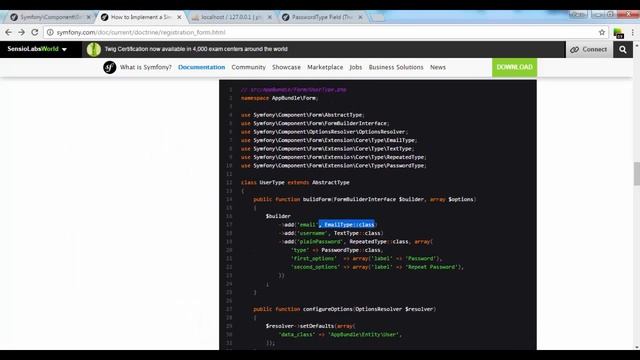Reload the page with the refresh icon
Viewport: 640px width, 360px height.
[x=35, y=32]
